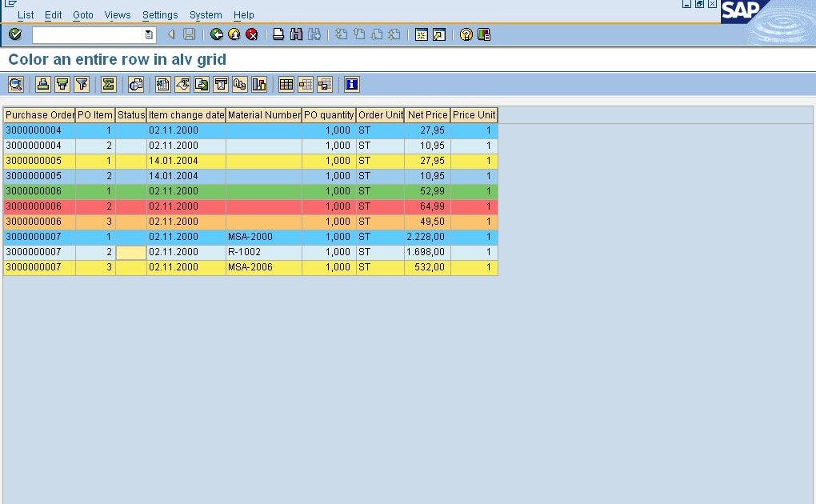
Task: Select the Net Price column header
Action: [428, 114]
